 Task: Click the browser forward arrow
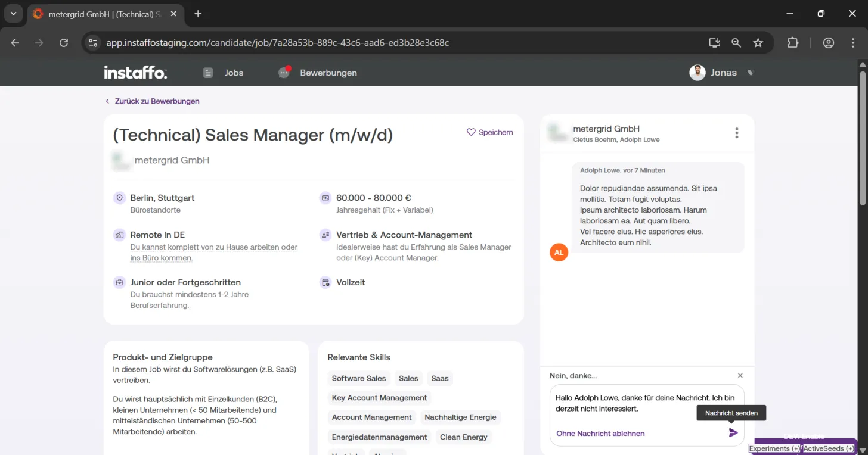(39, 43)
